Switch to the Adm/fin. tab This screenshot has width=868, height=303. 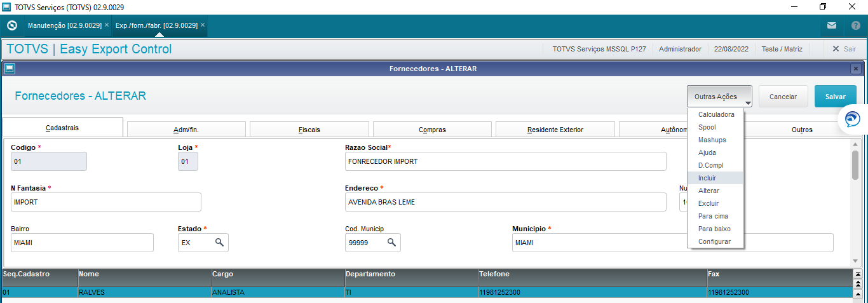coord(186,130)
